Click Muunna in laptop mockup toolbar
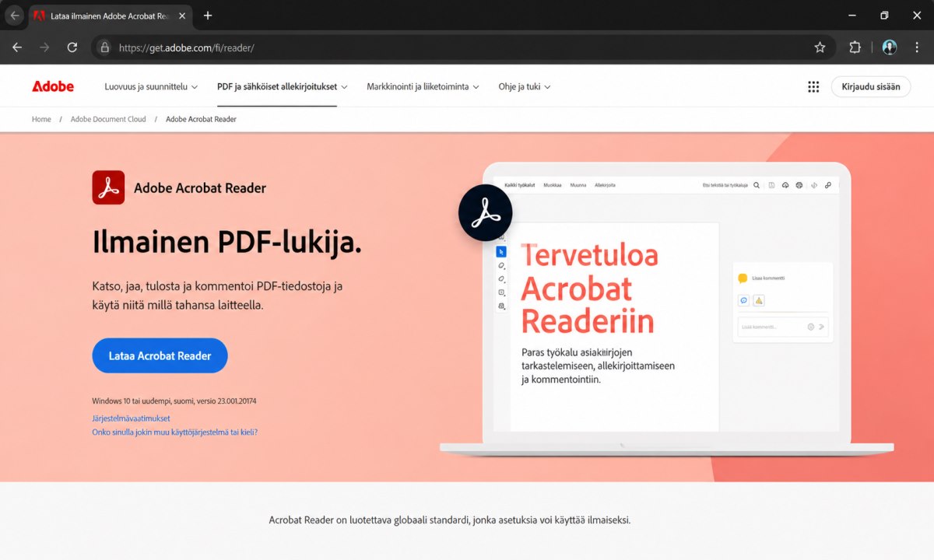 [x=578, y=185]
